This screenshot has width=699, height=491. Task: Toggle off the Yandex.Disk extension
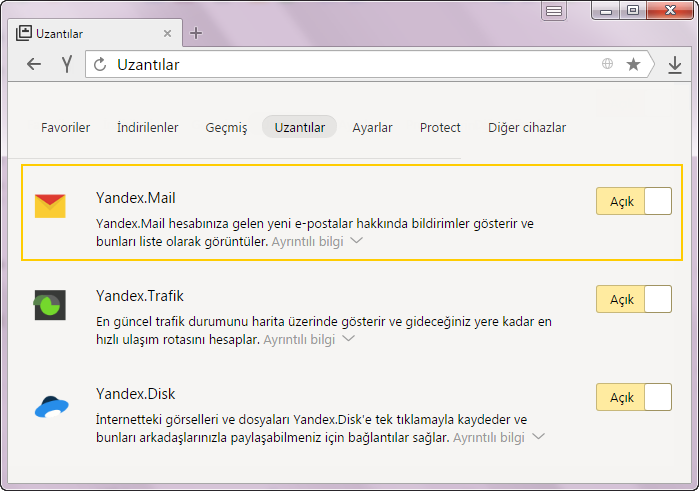(x=633, y=397)
